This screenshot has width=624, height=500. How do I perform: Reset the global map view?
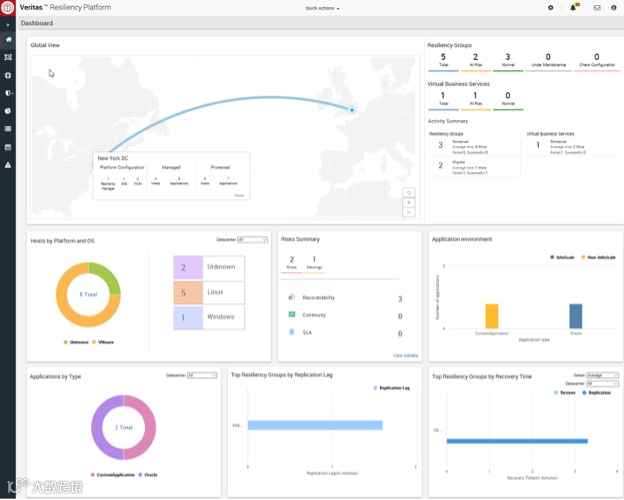pyautogui.click(x=409, y=193)
